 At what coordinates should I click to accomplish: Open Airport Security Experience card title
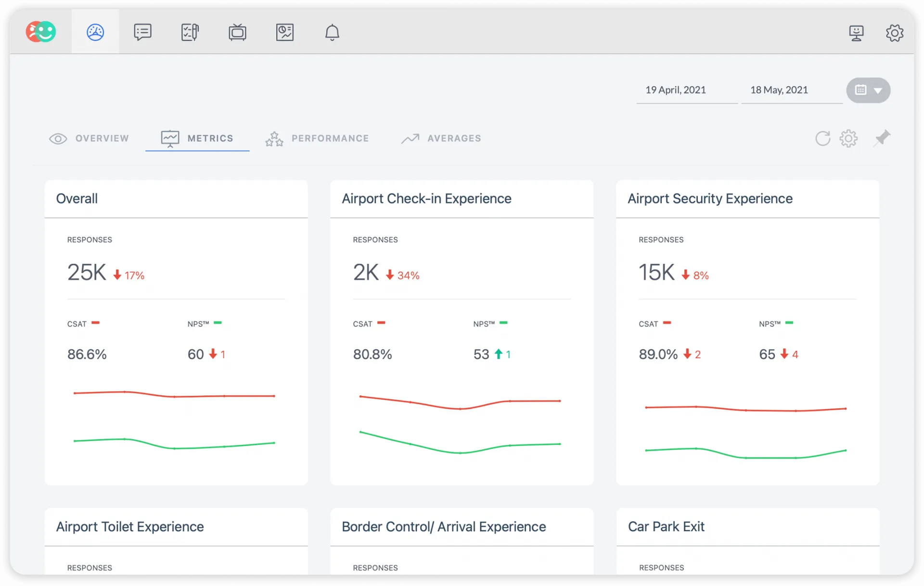point(710,198)
